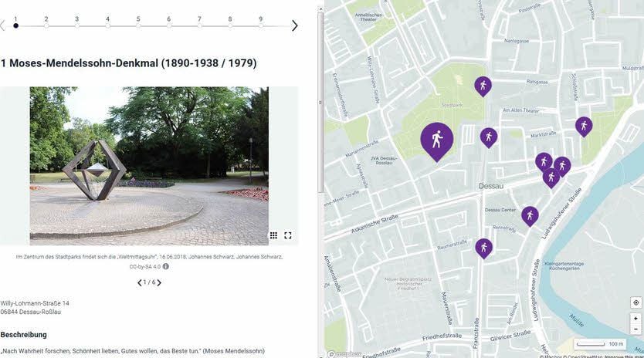
Task: Click the vertical scrollbar of content panel
Action: pyautogui.click(x=320, y=103)
